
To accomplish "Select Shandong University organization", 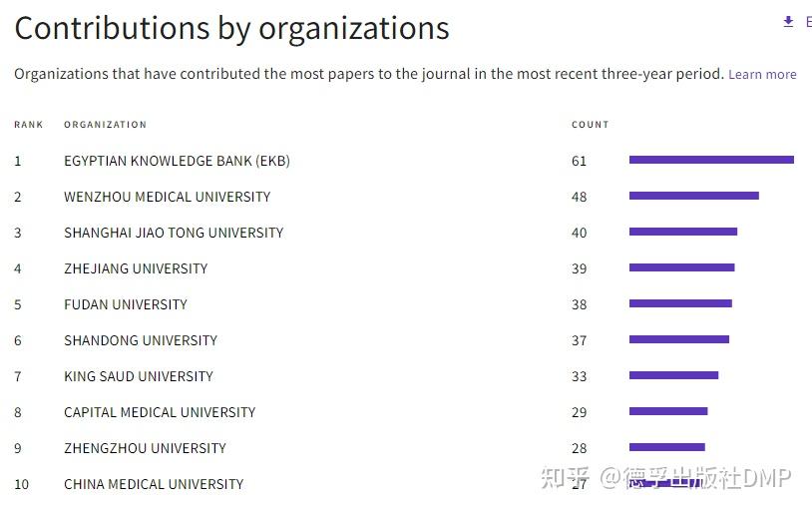I will click(x=141, y=340).
